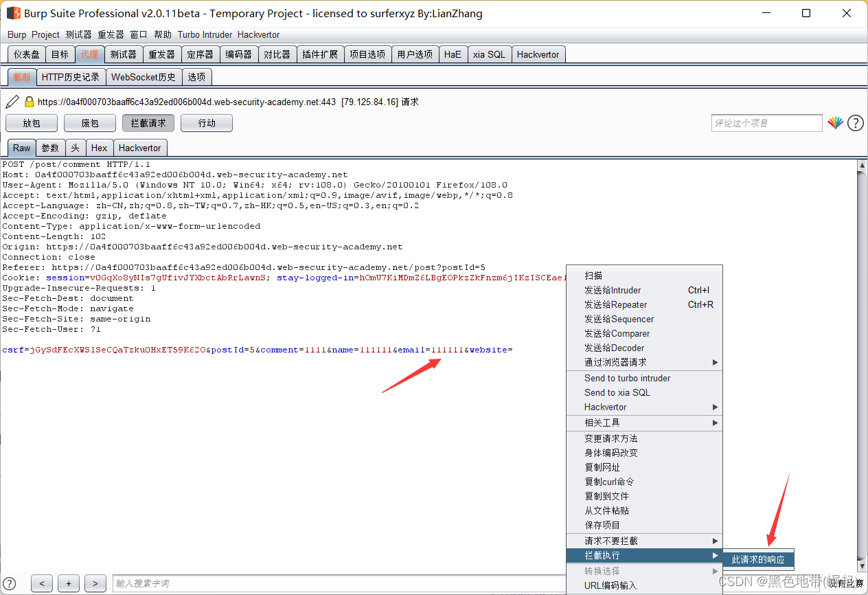The width and height of the screenshot is (868, 595).
Task: Choose Send to xia SQL
Action: [x=644, y=392]
